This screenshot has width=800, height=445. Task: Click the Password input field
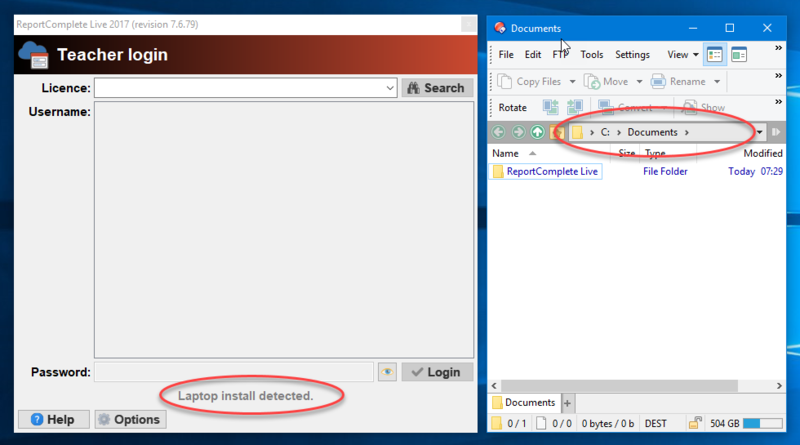tap(234, 372)
